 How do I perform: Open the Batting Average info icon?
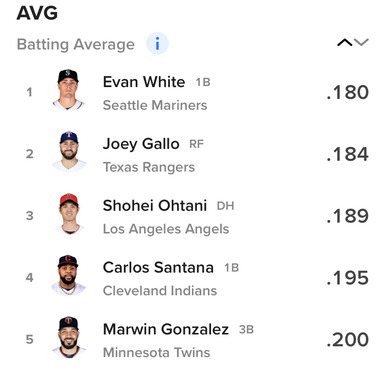[x=157, y=43]
